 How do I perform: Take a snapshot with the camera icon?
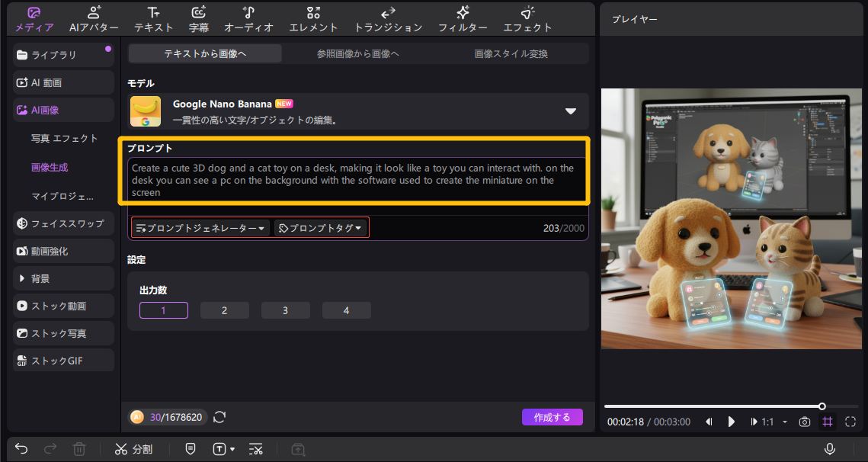[x=805, y=422]
